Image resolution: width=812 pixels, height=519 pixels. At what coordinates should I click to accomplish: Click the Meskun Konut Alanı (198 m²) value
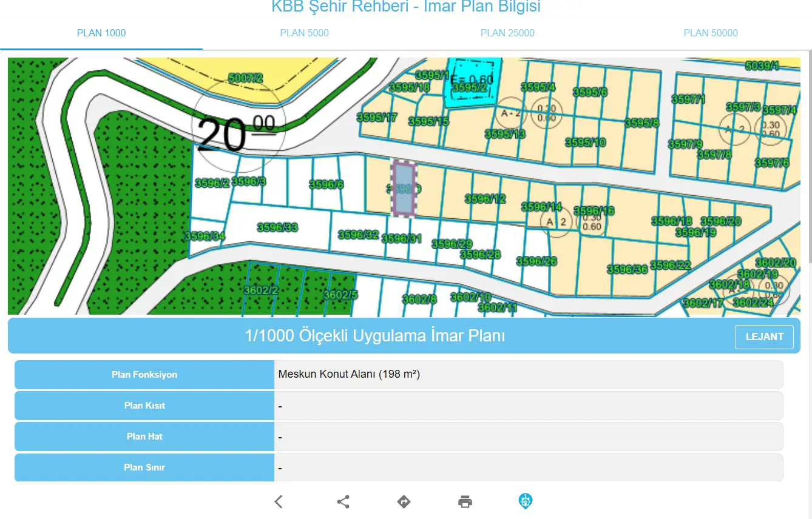coord(349,375)
